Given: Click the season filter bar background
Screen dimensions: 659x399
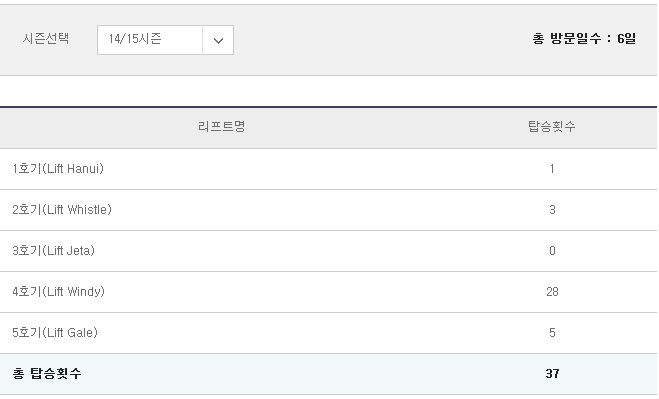Looking at the screenshot, I should (328, 40).
